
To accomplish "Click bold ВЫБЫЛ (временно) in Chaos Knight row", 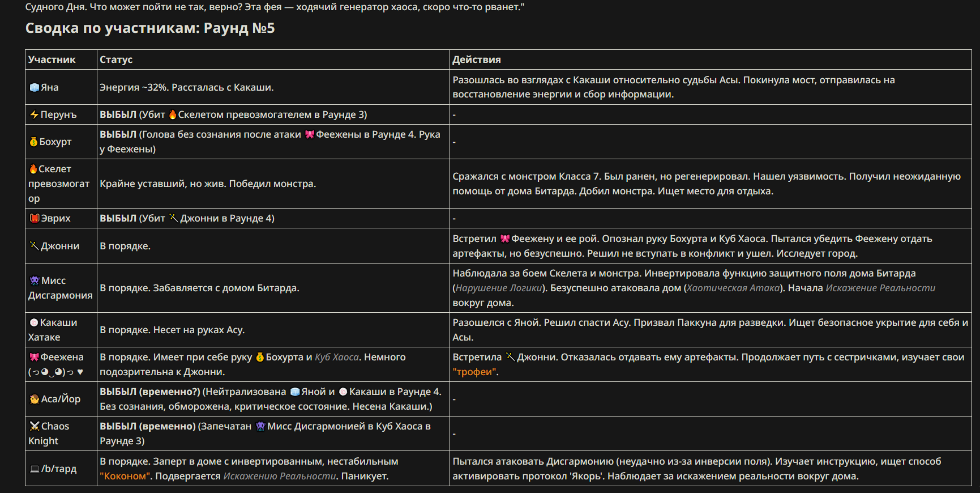I will tap(148, 426).
